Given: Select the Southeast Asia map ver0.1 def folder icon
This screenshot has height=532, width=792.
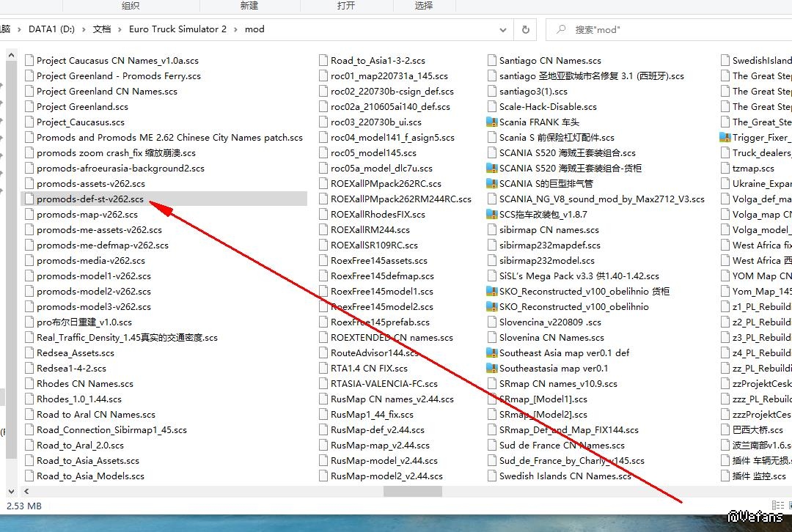Looking at the screenshot, I should [491, 352].
